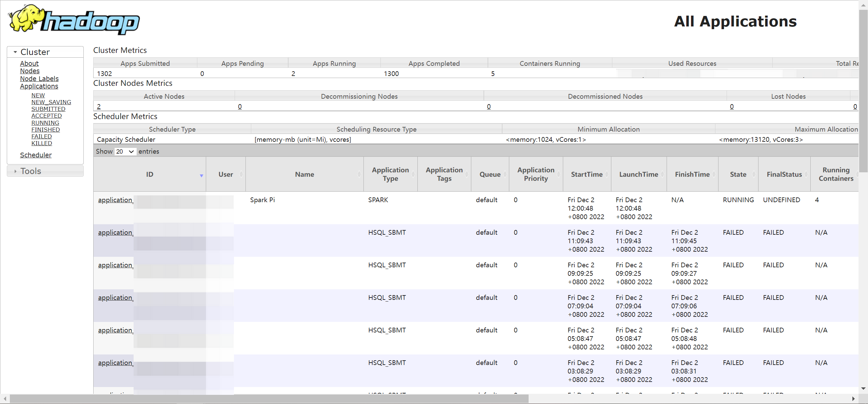Sort table by Application Priority column

click(536, 174)
